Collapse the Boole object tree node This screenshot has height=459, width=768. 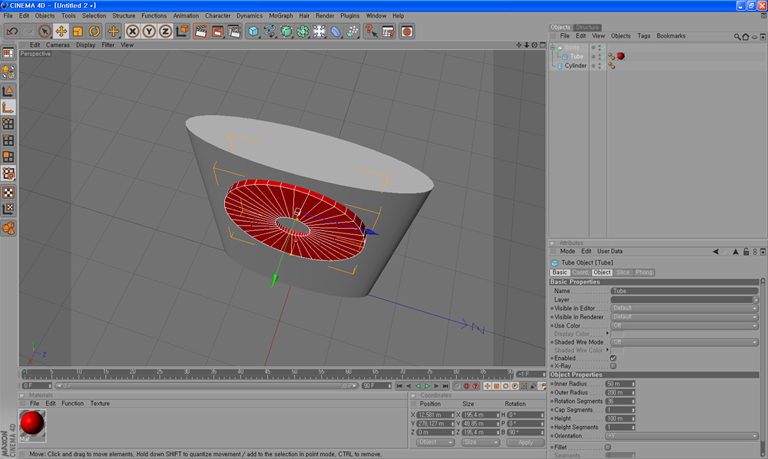coord(553,47)
